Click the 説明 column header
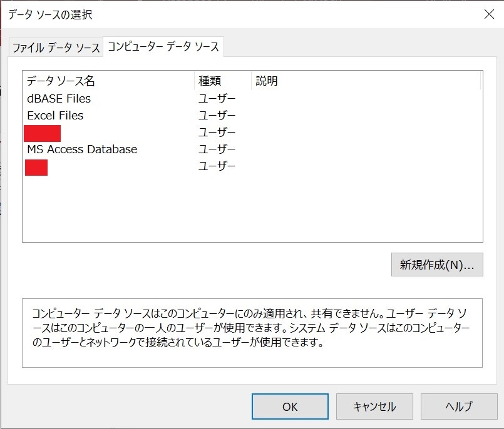The width and height of the screenshot is (504, 429). [267, 81]
